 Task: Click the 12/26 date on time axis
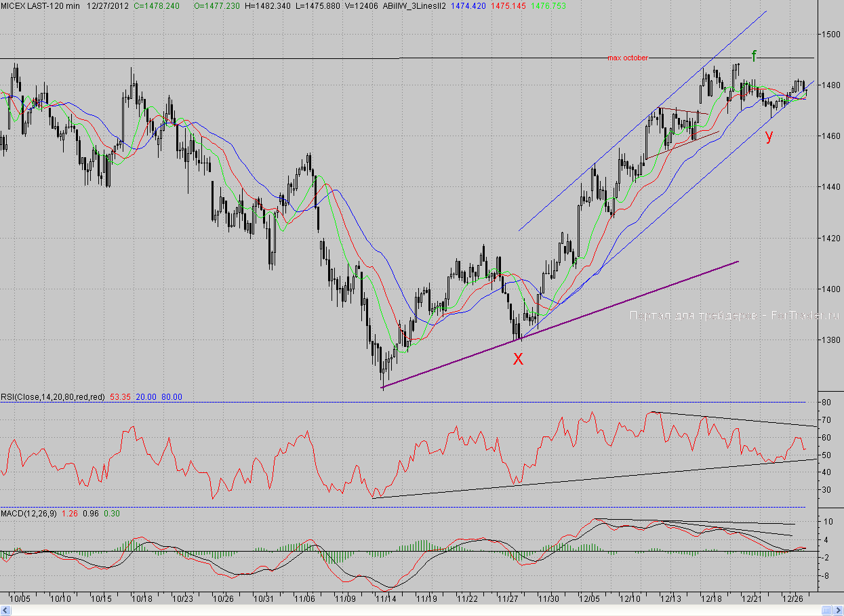792,599
